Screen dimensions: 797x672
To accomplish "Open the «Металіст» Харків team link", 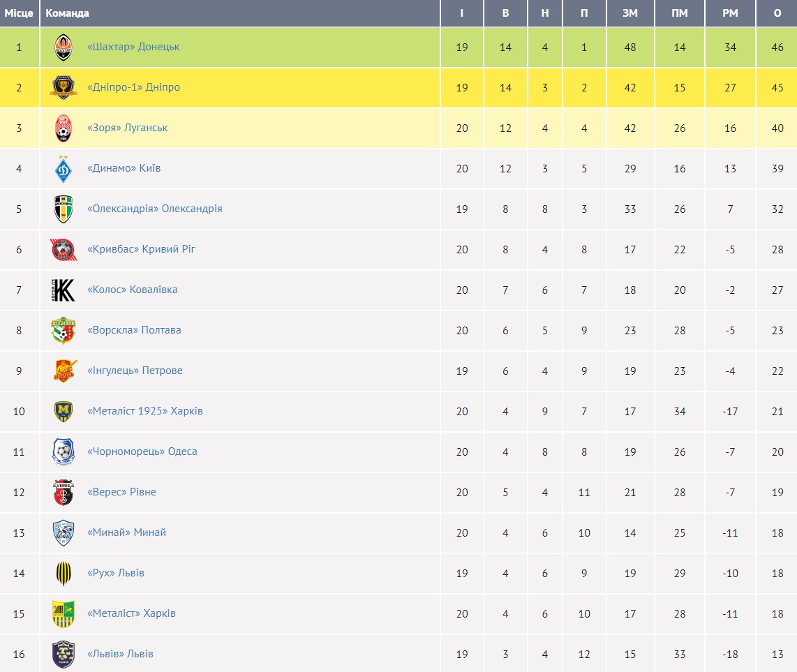I will point(131,613).
